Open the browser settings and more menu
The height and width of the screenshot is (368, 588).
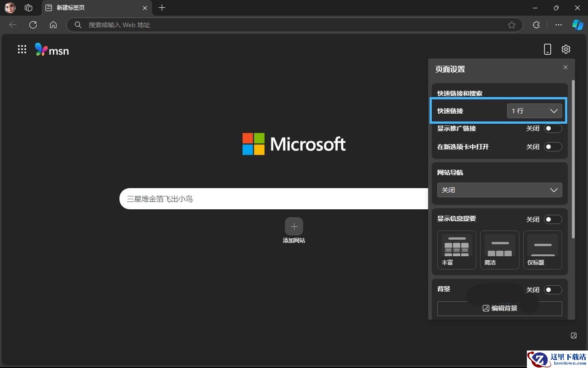click(x=559, y=25)
